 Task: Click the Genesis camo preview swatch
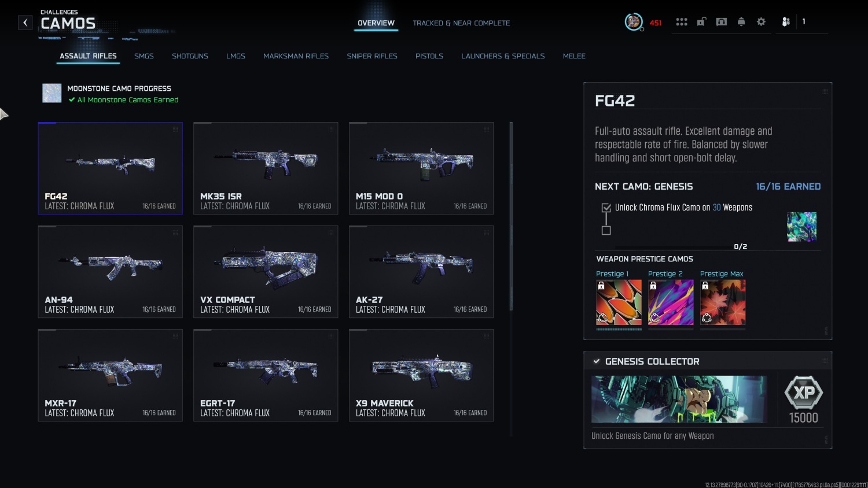pos(801,227)
